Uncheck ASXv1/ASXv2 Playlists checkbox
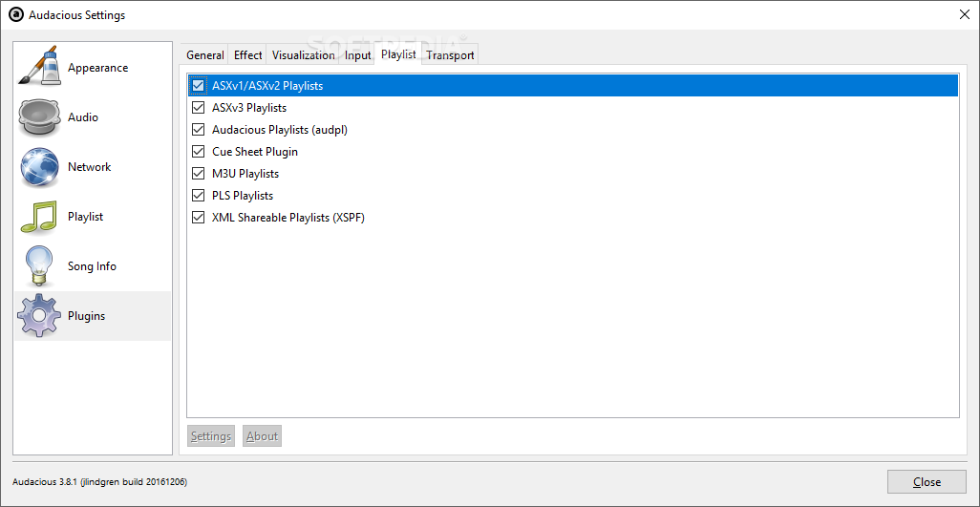Viewport: 980px width, 507px height. pos(199,86)
